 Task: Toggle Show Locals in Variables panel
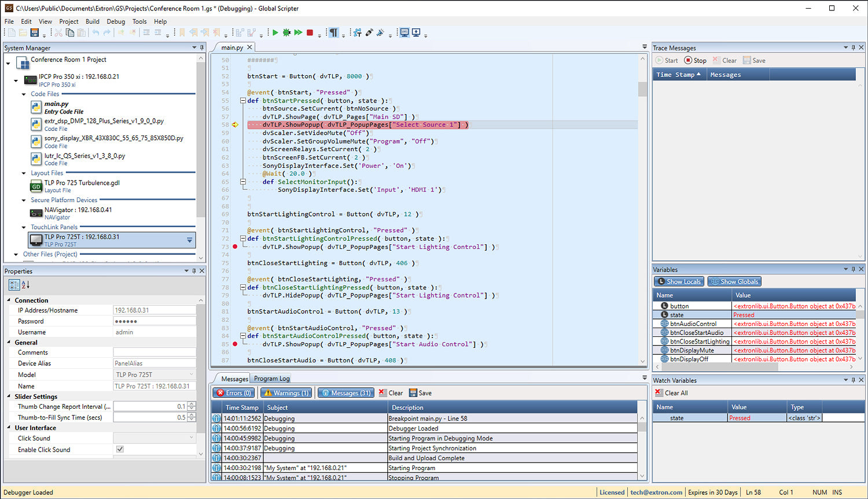[x=679, y=281]
